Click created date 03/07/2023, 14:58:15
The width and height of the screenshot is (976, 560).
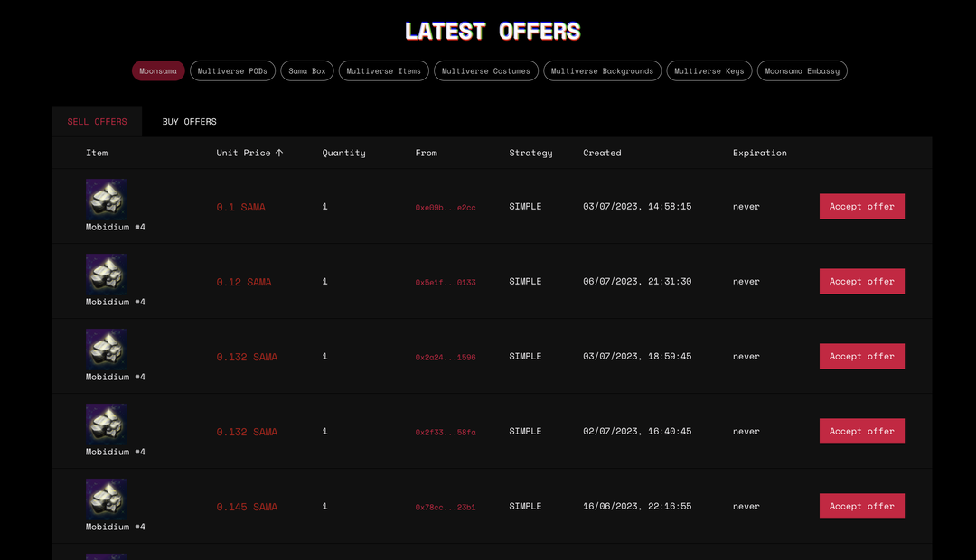637,207
